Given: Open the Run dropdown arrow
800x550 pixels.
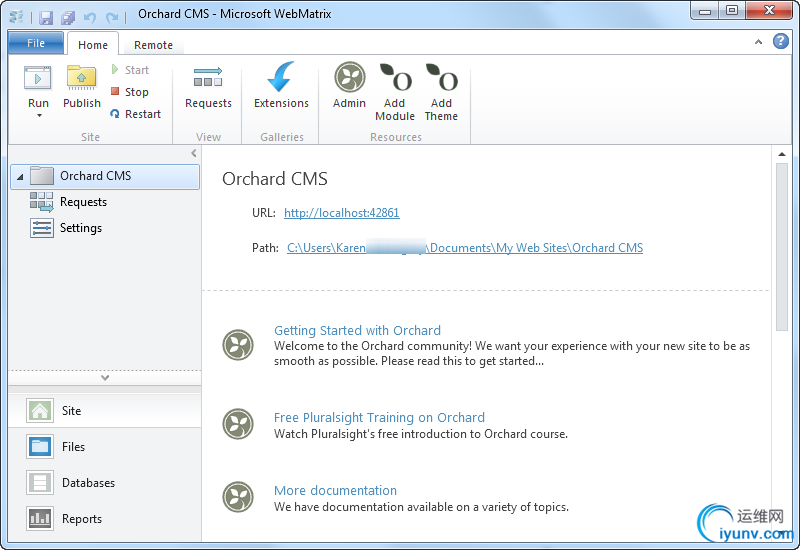Looking at the screenshot, I should pyautogui.click(x=39, y=116).
